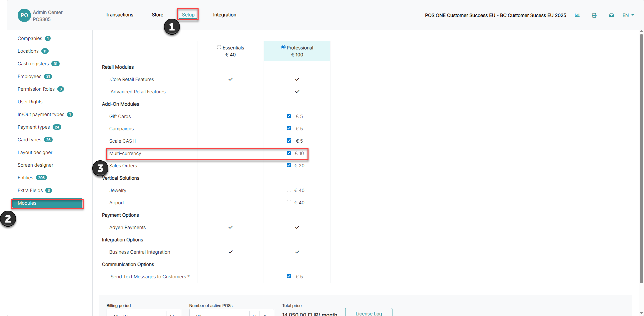Open the Integration tab
The image size is (644, 316).
pos(225,15)
